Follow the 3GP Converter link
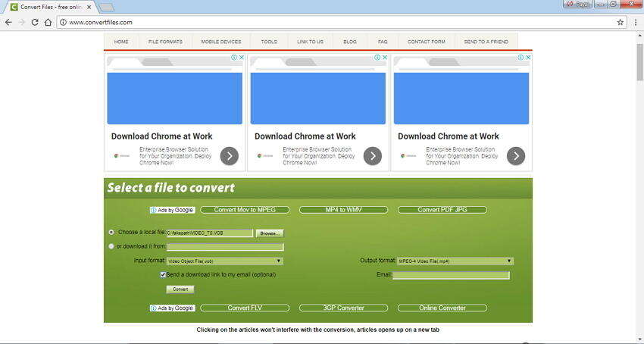The width and height of the screenshot is (644, 344). coord(343,308)
